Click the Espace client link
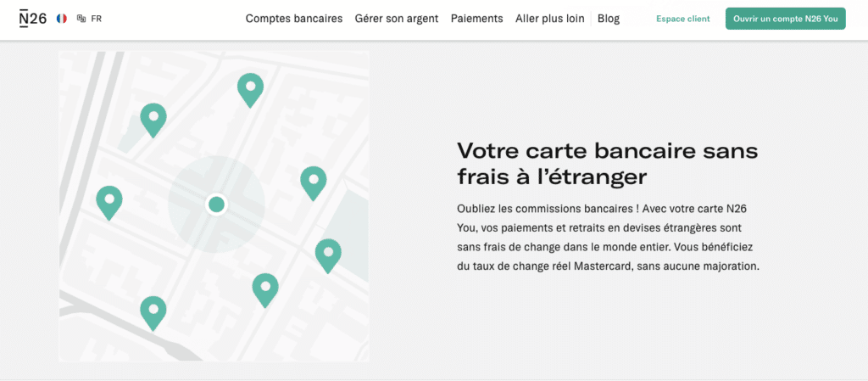 (x=682, y=19)
